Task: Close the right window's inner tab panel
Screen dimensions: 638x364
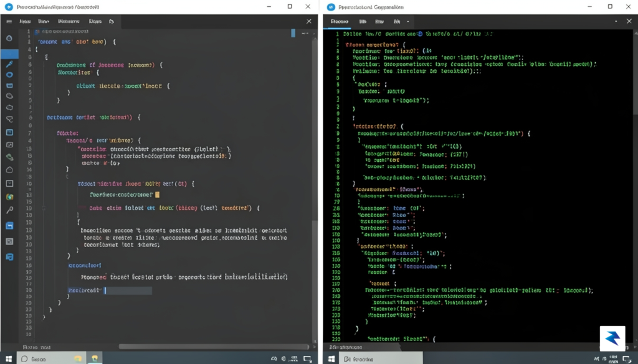Action: 629,21
